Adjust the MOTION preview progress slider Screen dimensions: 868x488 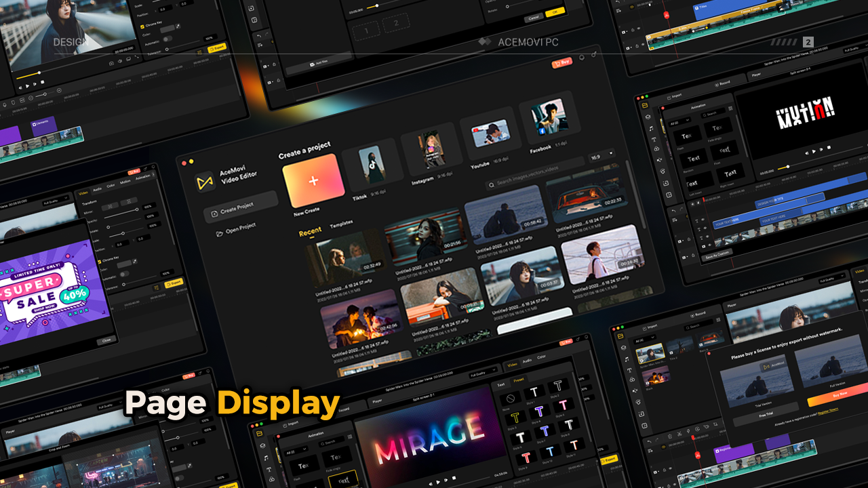821,158
